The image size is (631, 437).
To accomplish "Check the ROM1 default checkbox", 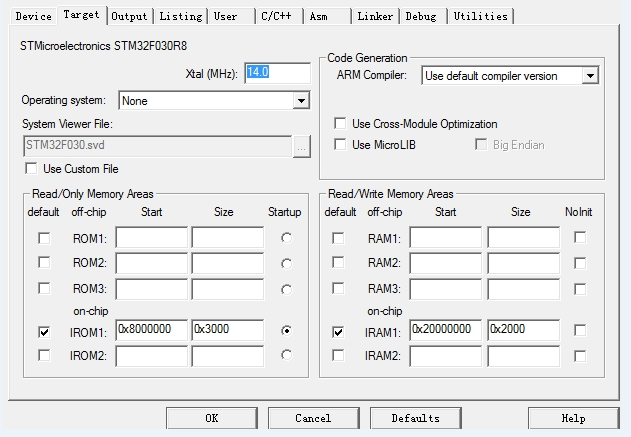I will 44,238.
